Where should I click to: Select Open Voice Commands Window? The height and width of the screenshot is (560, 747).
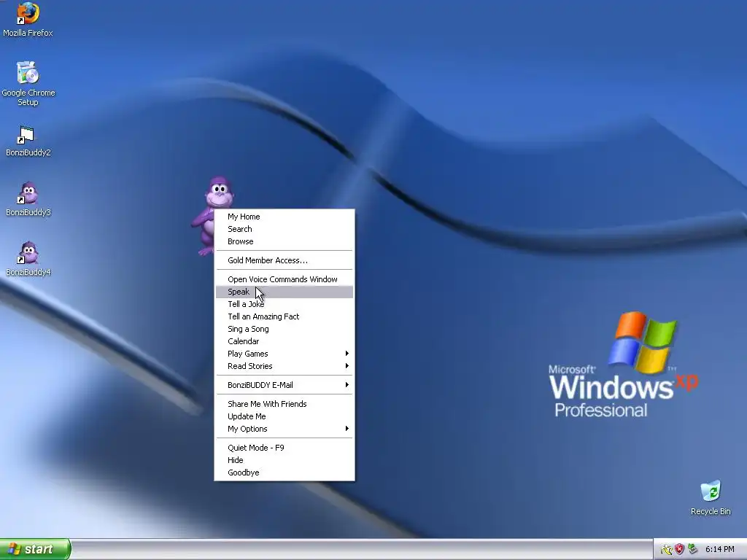[285, 279]
